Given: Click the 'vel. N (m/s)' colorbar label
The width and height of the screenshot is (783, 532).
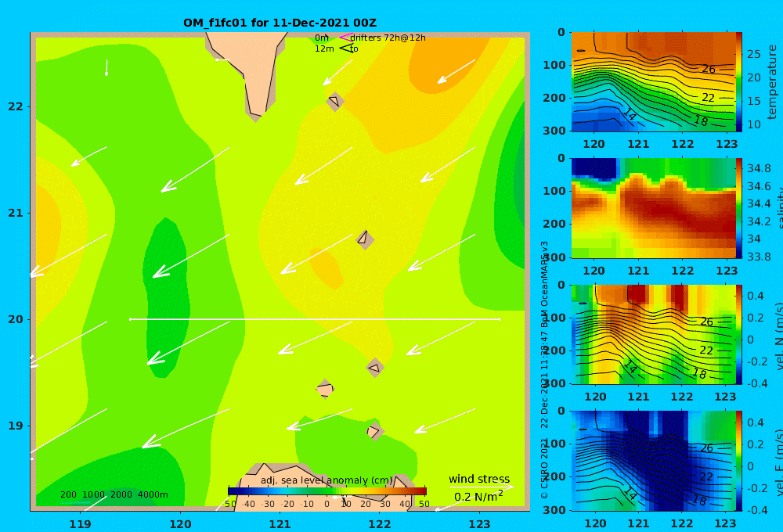Looking at the screenshot, I should click(778, 336).
